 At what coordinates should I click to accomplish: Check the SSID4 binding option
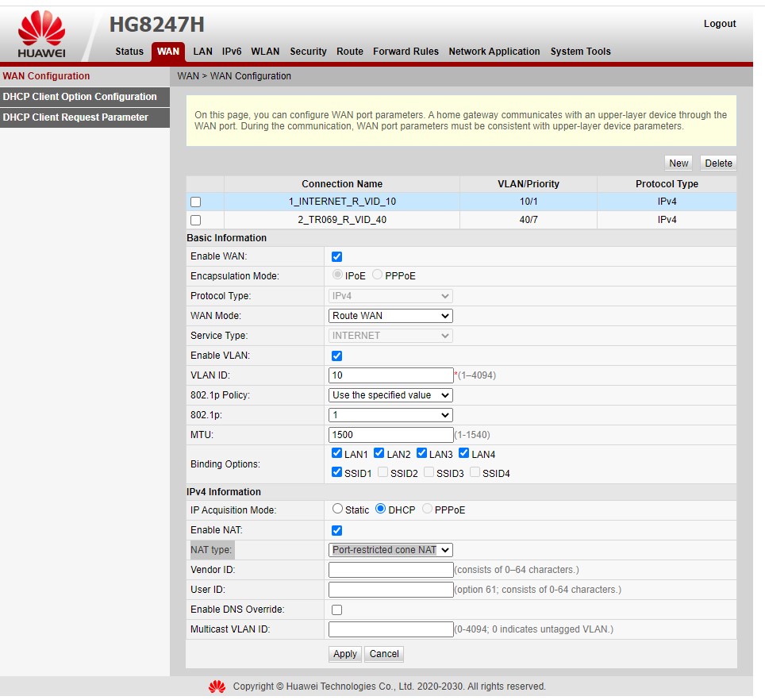(x=475, y=472)
